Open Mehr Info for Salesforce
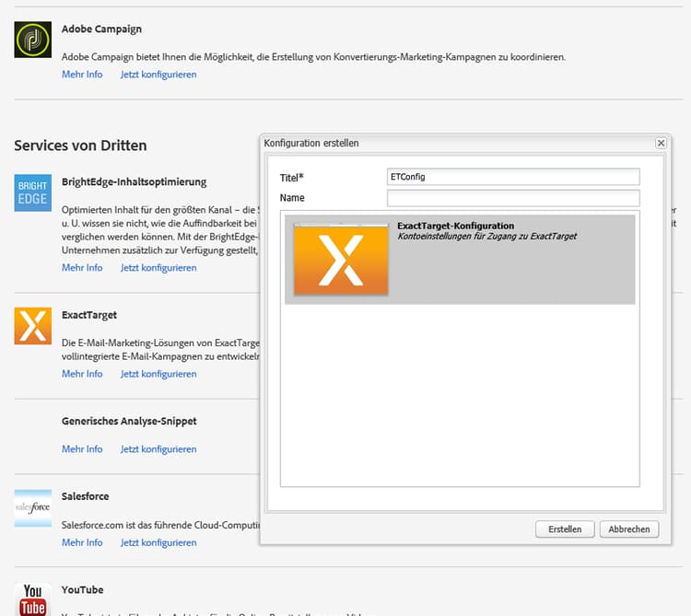691x616 pixels. [82, 542]
